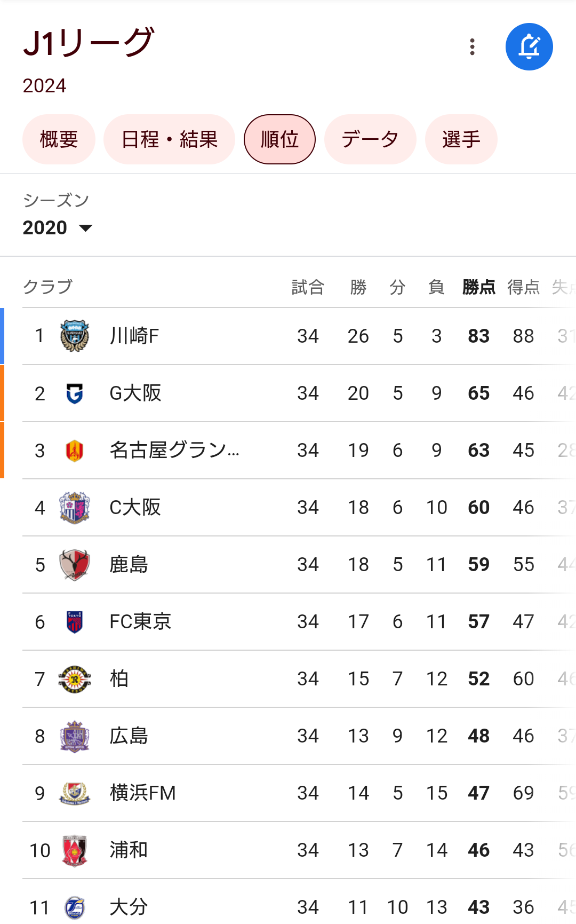This screenshot has height=924, width=576.
Task: Select the 順位 tab
Action: [279, 139]
